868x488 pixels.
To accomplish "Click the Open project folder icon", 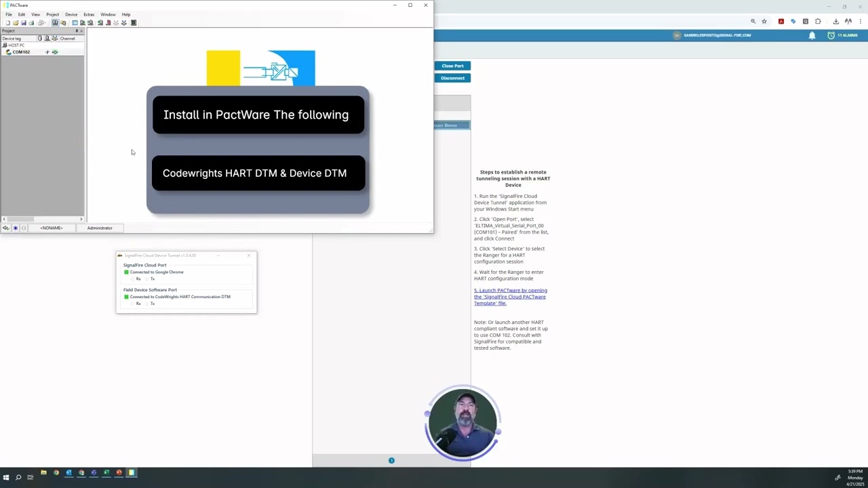I will coord(16,23).
